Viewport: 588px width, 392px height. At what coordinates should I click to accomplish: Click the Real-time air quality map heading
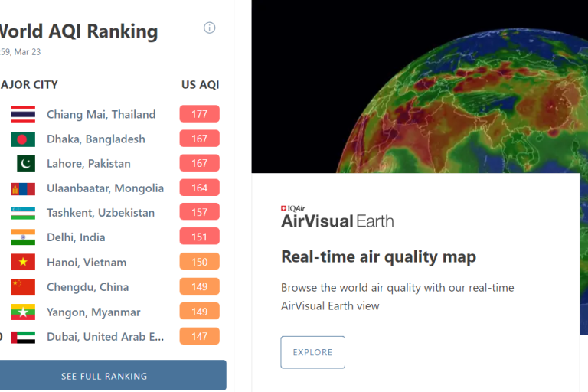tap(378, 256)
